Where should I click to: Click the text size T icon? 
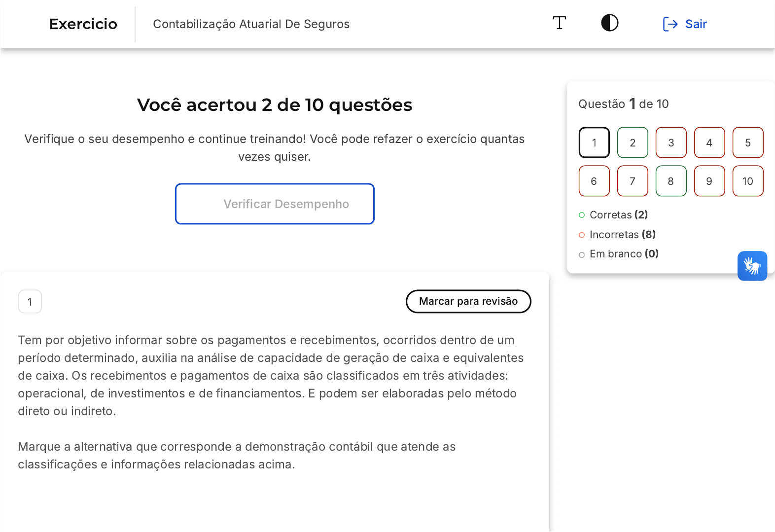[559, 23]
